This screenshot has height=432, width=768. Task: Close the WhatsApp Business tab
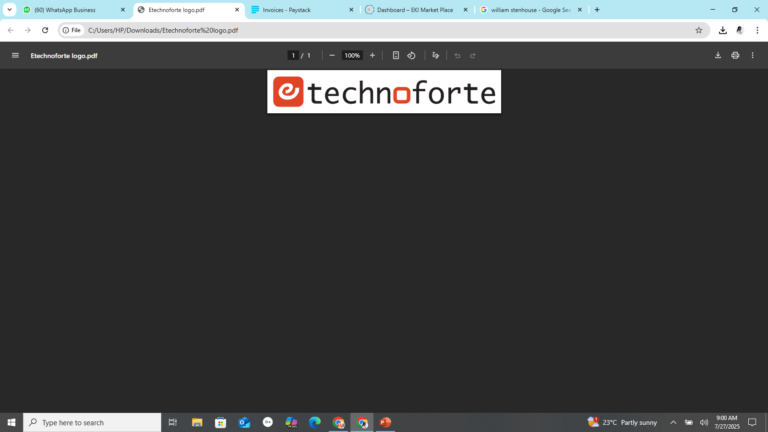pyautogui.click(x=123, y=10)
